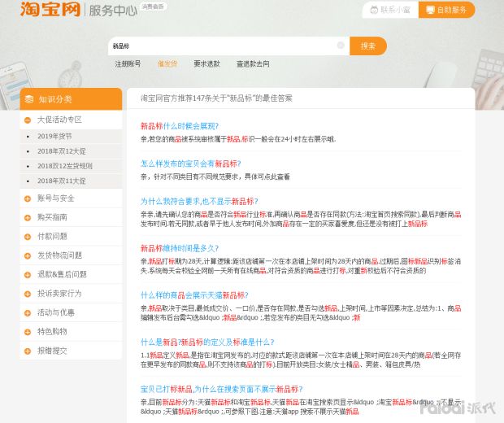This screenshot has width=504, height=423.
Task: Expand 购买指南 with its plus icon
Action: [x=28, y=218]
